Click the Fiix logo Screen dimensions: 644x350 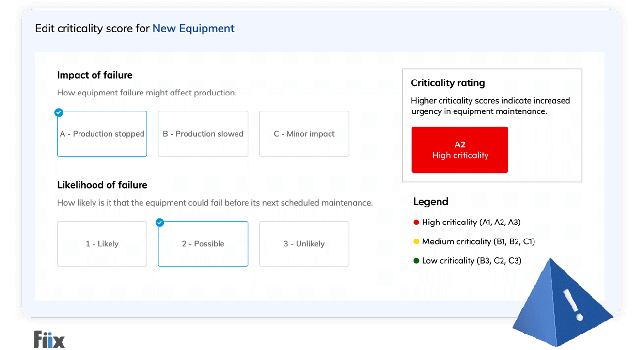(48, 338)
